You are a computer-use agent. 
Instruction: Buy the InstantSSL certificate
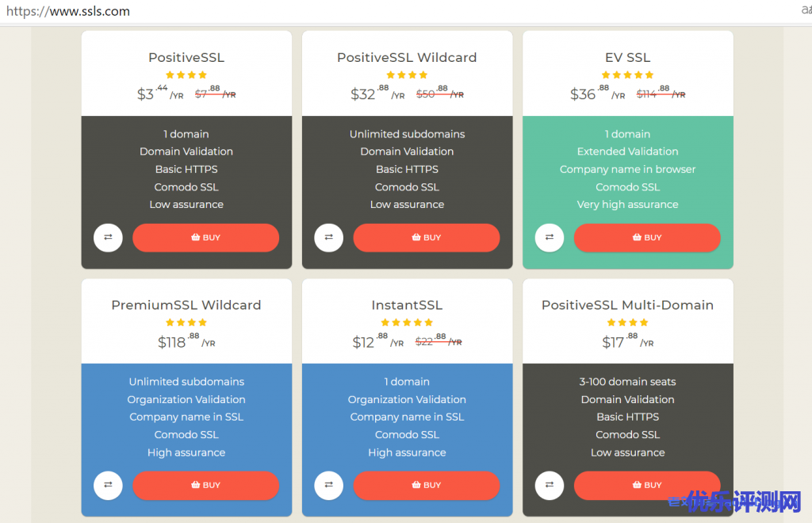coord(426,485)
